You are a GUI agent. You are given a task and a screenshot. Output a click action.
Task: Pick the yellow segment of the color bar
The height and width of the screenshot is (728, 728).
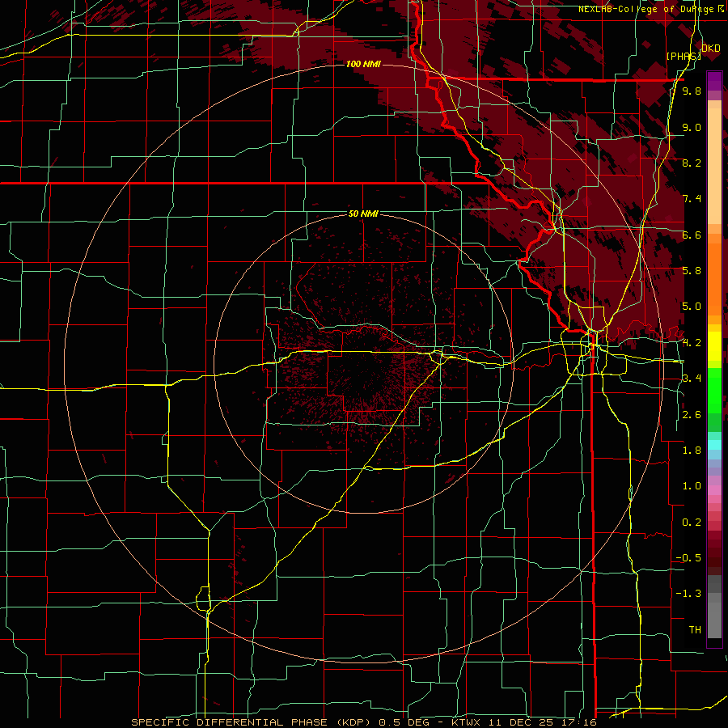pos(714,346)
